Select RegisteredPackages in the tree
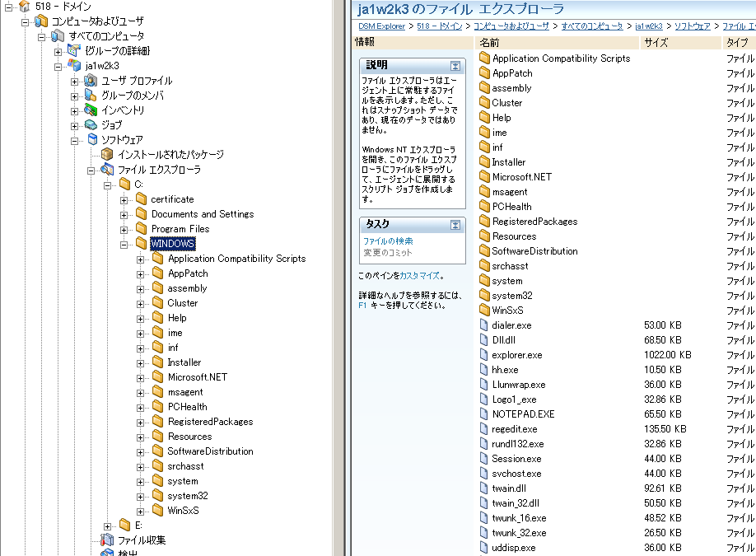756x556 pixels. pos(210,422)
